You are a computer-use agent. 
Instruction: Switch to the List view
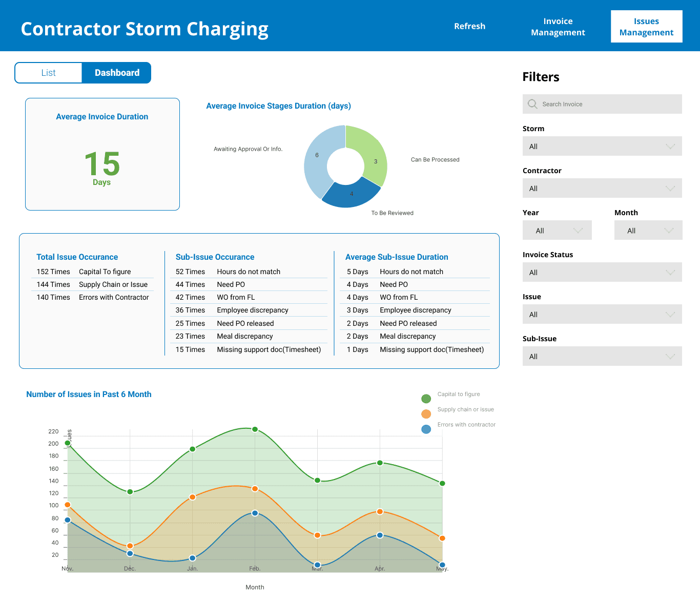pos(49,73)
